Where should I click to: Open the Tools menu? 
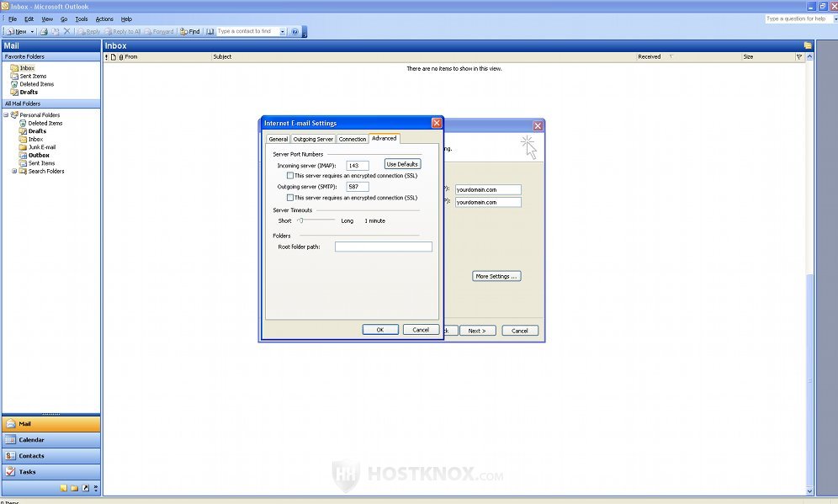pos(82,19)
